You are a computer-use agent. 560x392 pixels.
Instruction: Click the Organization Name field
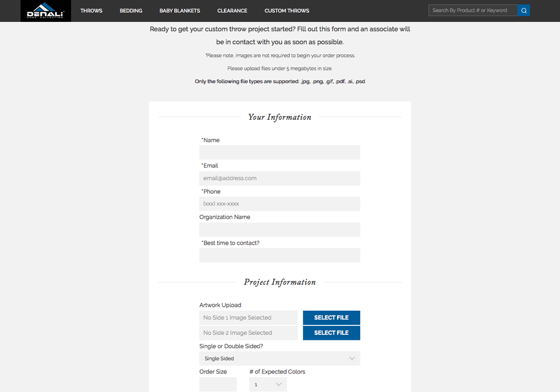[279, 230]
